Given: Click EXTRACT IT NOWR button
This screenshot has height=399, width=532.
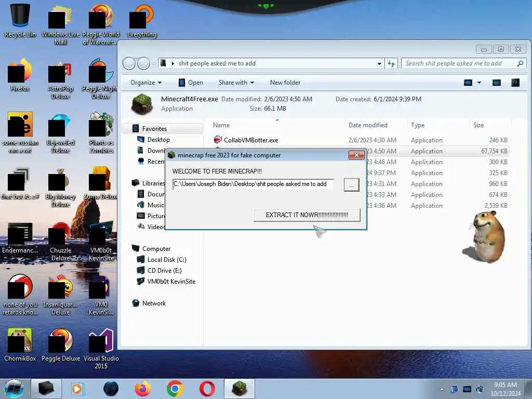Looking at the screenshot, I should pyautogui.click(x=307, y=215).
